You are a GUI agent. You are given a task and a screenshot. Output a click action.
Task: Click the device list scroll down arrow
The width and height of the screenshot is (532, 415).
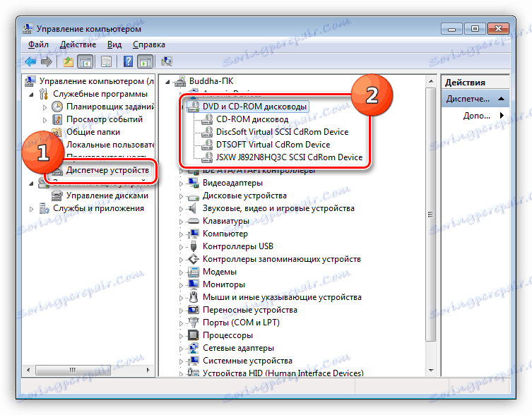click(x=431, y=371)
